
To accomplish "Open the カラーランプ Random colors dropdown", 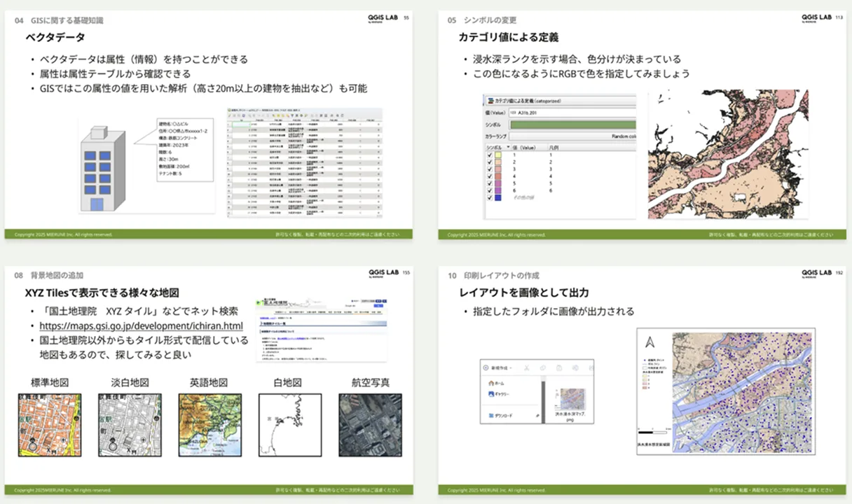I will pos(572,136).
